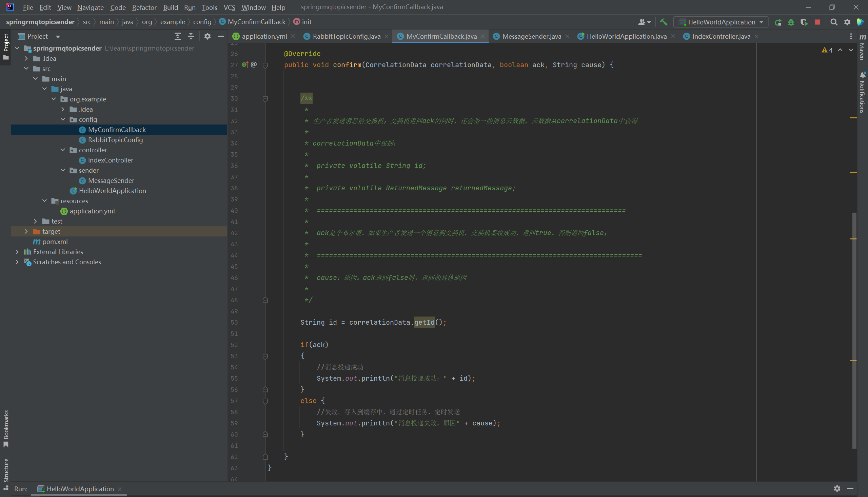Click the override gutter icon on line 27
The width and height of the screenshot is (868, 497).
pos(245,64)
